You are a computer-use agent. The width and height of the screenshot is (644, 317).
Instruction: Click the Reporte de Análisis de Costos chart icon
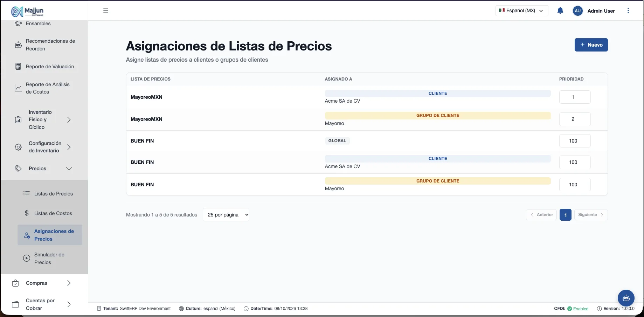(18, 88)
